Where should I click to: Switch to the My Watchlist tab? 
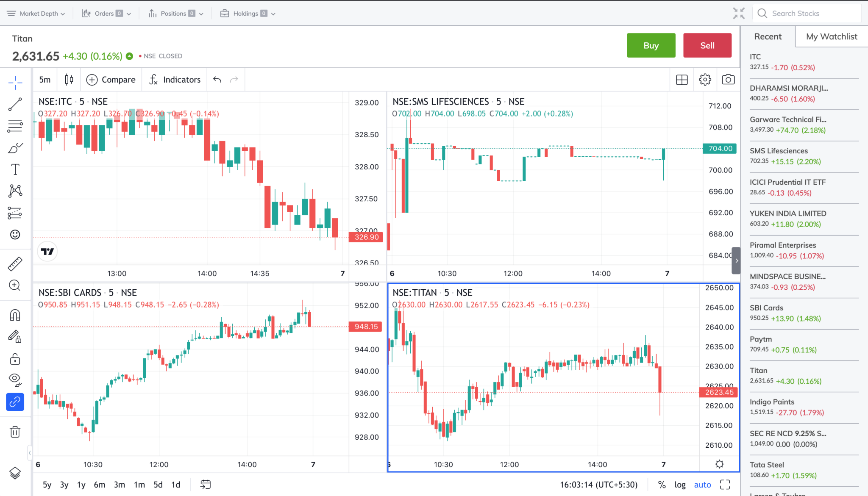(x=830, y=36)
